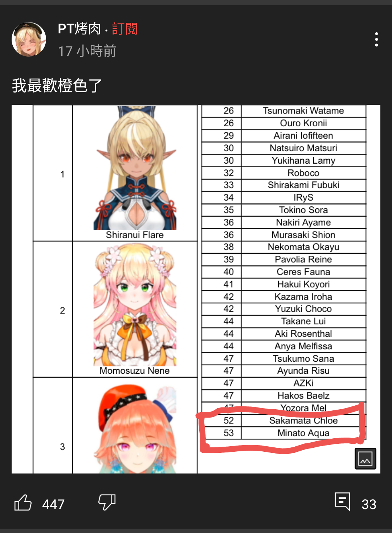Image resolution: width=392 pixels, height=533 pixels.
Task: Tap the Sakamata Chloe row in table
Action: [x=284, y=421]
